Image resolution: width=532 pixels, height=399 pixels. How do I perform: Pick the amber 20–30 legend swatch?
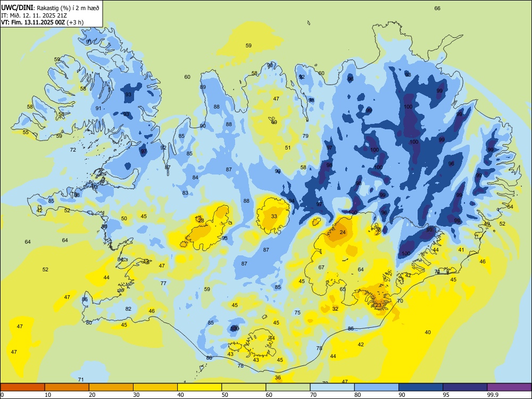click(111, 387)
